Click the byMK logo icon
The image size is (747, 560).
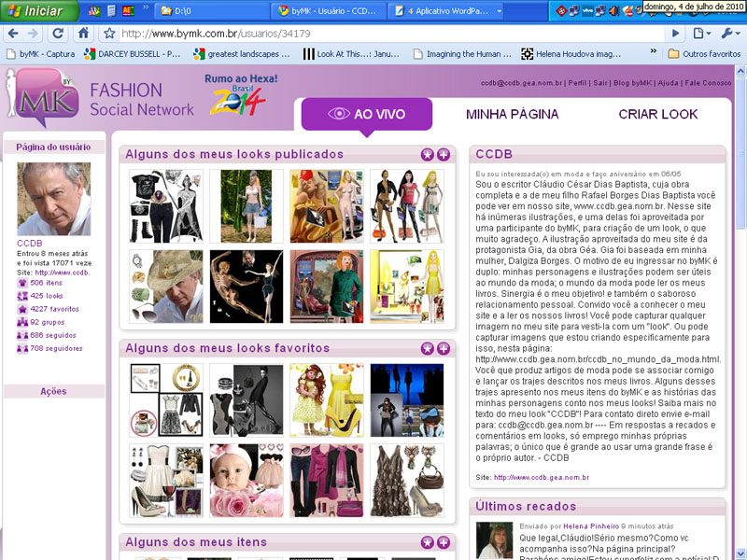click(x=43, y=101)
